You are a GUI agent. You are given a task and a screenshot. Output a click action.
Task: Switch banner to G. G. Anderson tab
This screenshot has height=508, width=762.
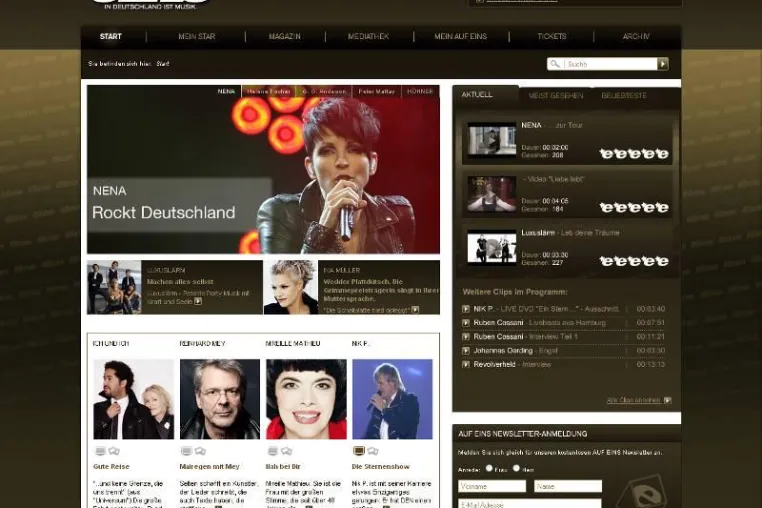(x=324, y=91)
